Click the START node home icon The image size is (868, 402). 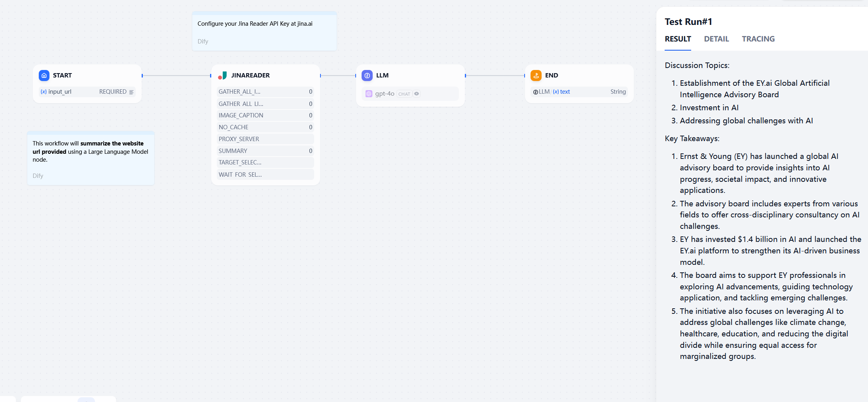[x=44, y=75]
